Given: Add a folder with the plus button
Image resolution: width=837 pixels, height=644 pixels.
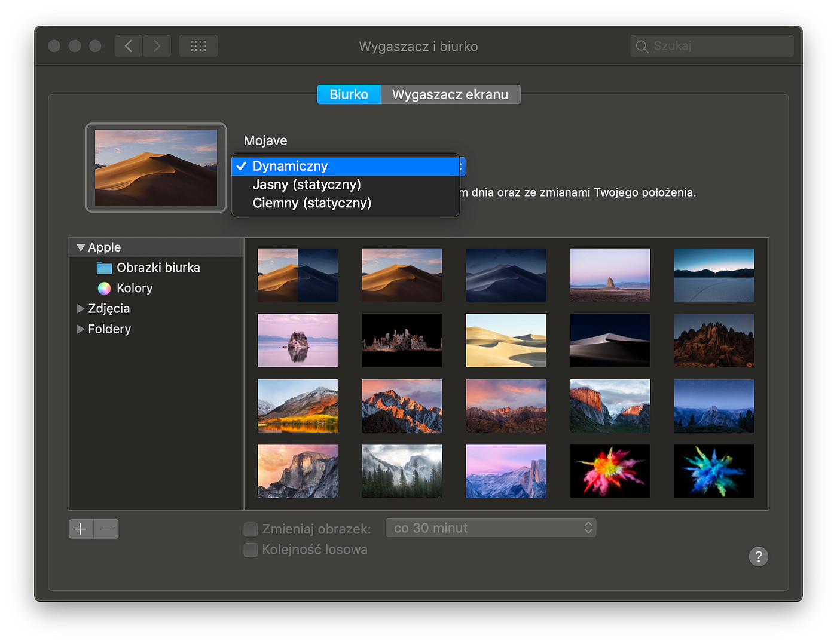Looking at the screenshot, I should point(81,529).
